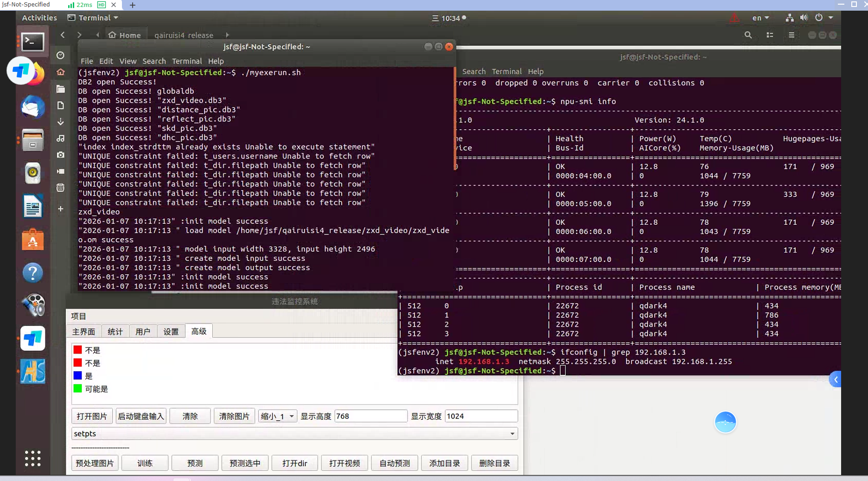This screenshot has width=868, height=481.
Task: Open Ubuntu Software from the dock
Action: [x=32, y=240]
